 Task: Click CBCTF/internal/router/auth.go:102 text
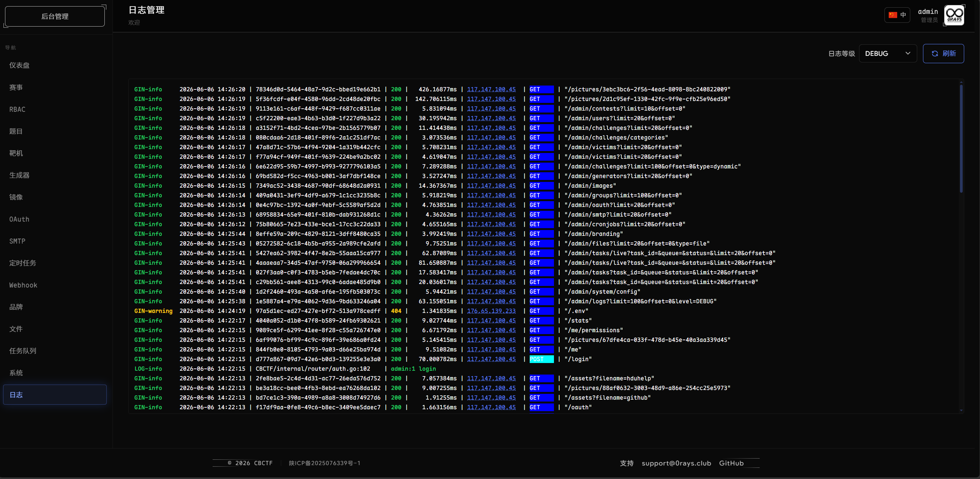313,369
